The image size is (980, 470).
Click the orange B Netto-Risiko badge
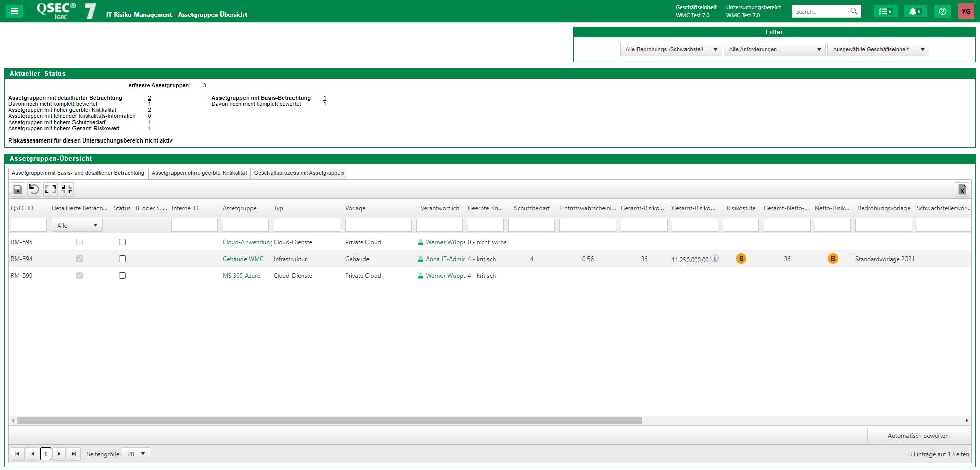coord(833,258)
